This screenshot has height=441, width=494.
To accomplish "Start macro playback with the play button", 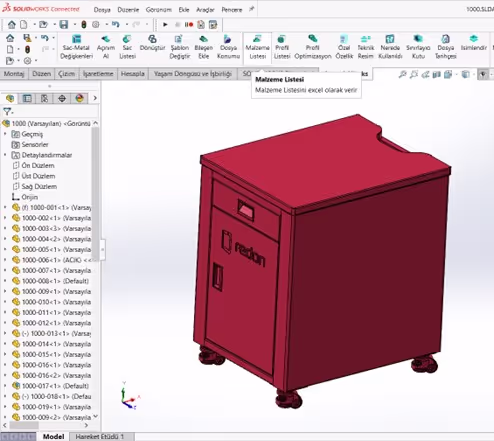I will click(165, 24).
